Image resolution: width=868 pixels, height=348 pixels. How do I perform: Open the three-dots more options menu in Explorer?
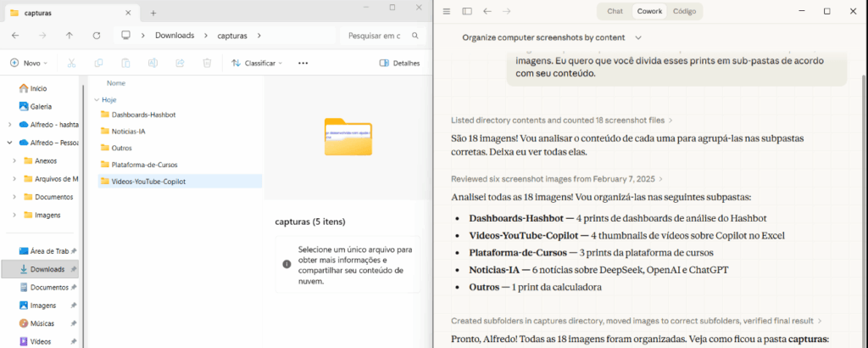[303, 63]
